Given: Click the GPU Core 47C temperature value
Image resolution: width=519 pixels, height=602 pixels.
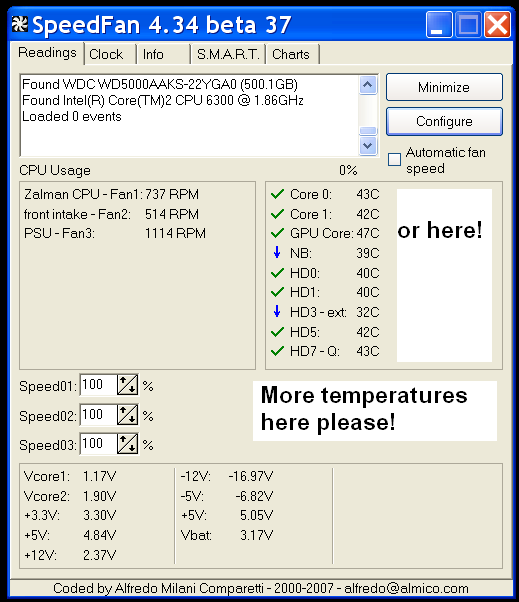Looking at the screenshot, I should (x=368, y=233).
